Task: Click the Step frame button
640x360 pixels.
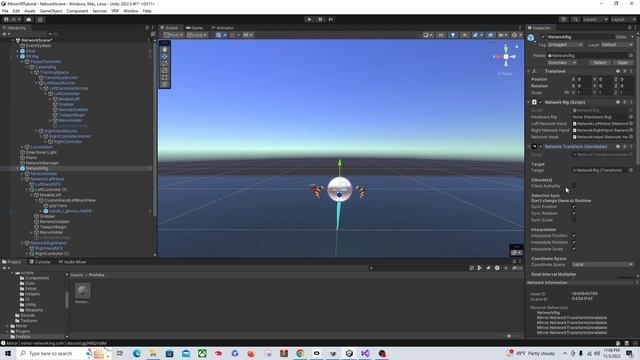Action: (x=331, y=19)
